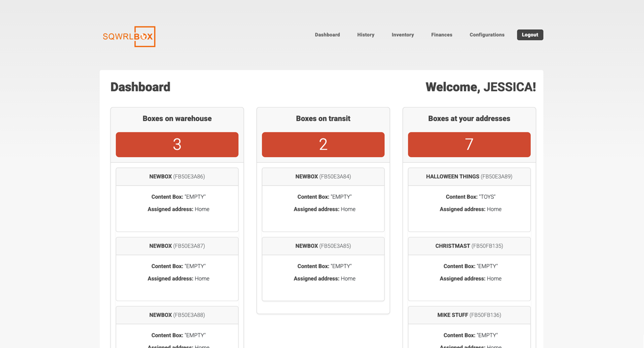The width and height of the screenshot is (644, 348).
Task: Open the Inventory section
Action: click(403, 35)
